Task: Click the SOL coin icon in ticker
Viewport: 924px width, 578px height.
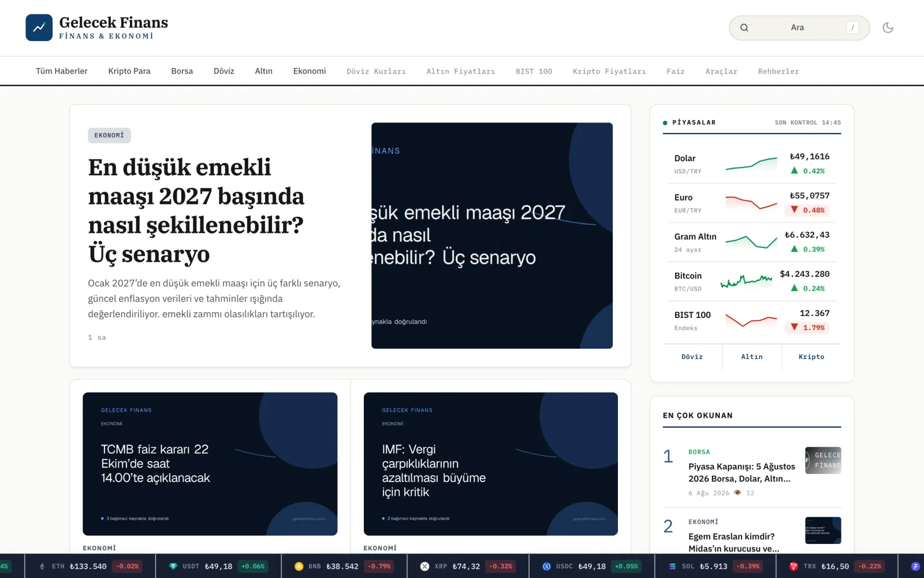Action: (x=672, y=566)
